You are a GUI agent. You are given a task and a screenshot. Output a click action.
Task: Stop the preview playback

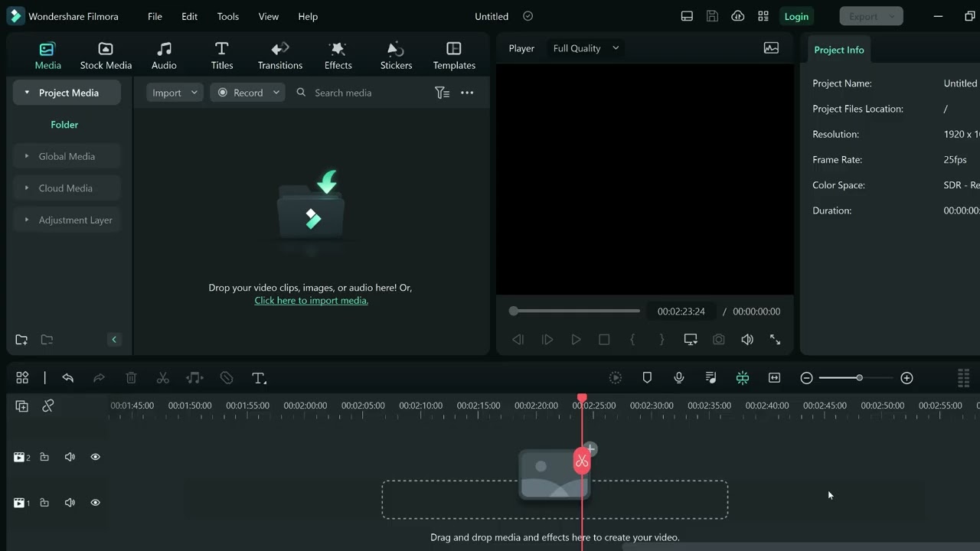point(604,340)
